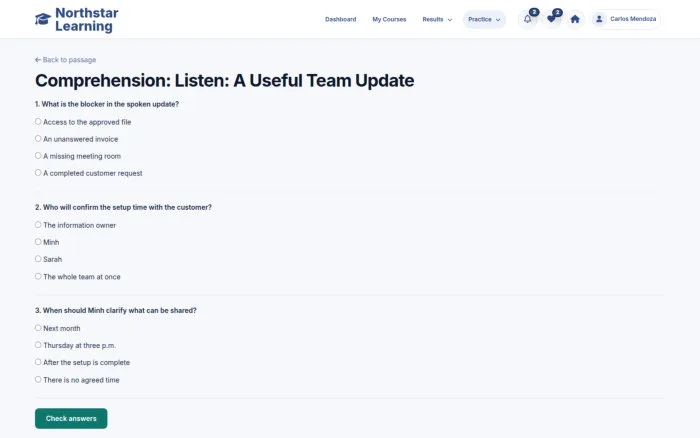Click the user avatar icon beside Carlos Mendoza
Image resolution: width=700 pixels, height=438 pixels.
[600, 19]
